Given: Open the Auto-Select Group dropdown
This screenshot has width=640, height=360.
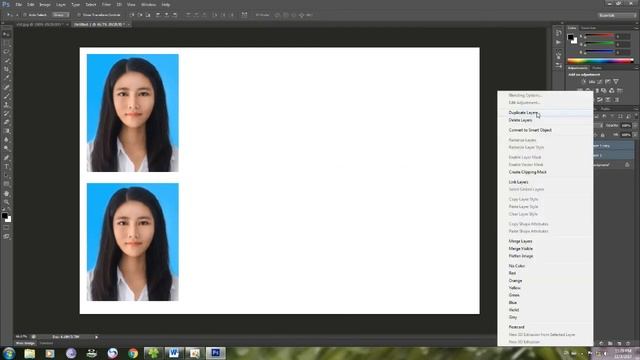Looking at the screenshot, I should pos(61,15).
